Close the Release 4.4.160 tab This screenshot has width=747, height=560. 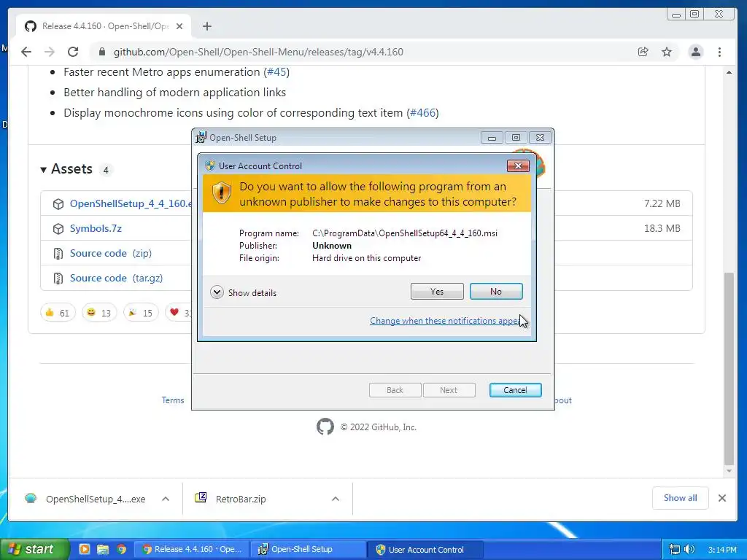[x=179, y=26]
